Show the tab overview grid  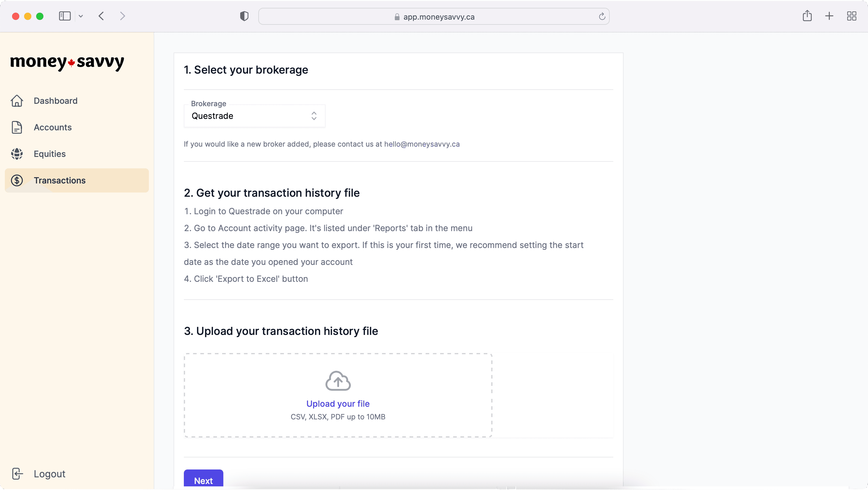pyautogui.click(x=851, y=16)
